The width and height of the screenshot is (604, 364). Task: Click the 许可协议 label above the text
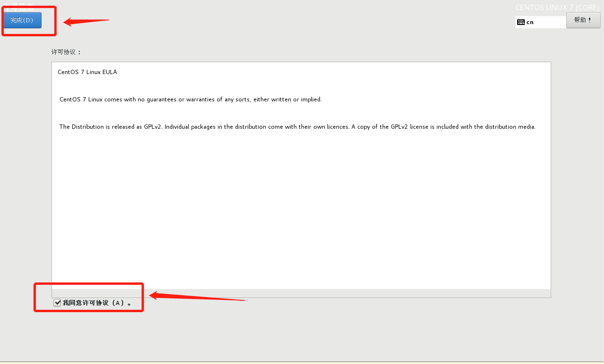coord(61,52)
